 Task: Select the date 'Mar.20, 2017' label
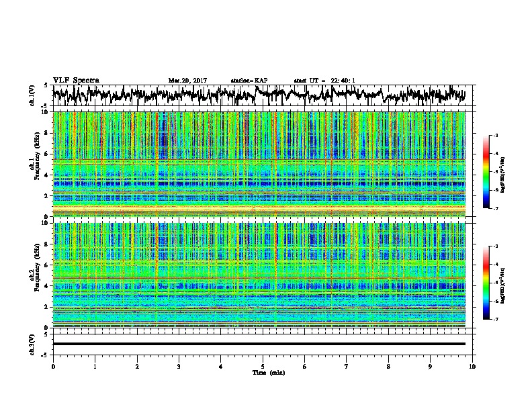[x=187, y=81]
